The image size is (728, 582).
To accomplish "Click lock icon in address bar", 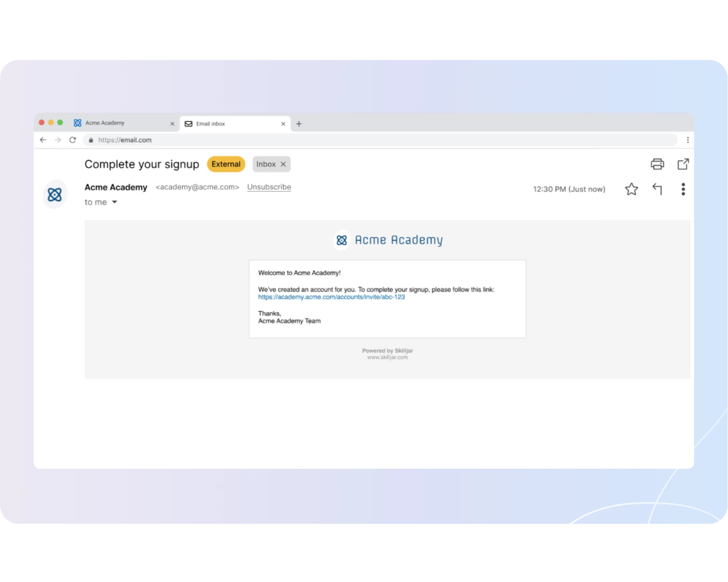I will [x=91, y=140].
